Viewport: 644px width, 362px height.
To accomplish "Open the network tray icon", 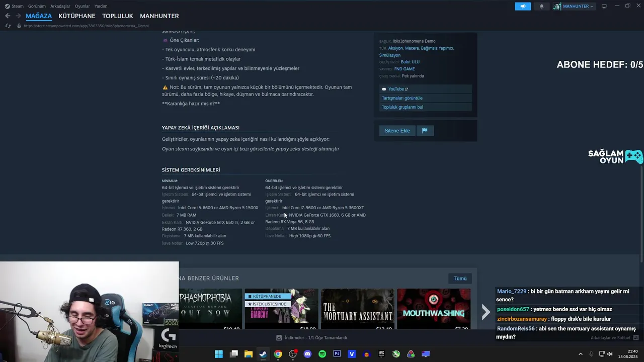I will (x=602, y=354).
